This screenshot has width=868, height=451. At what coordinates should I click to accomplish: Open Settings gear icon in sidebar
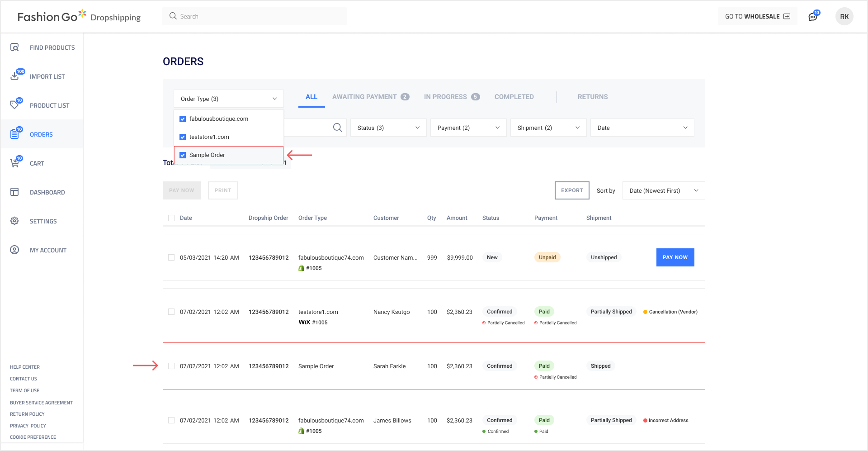point(14,221)
